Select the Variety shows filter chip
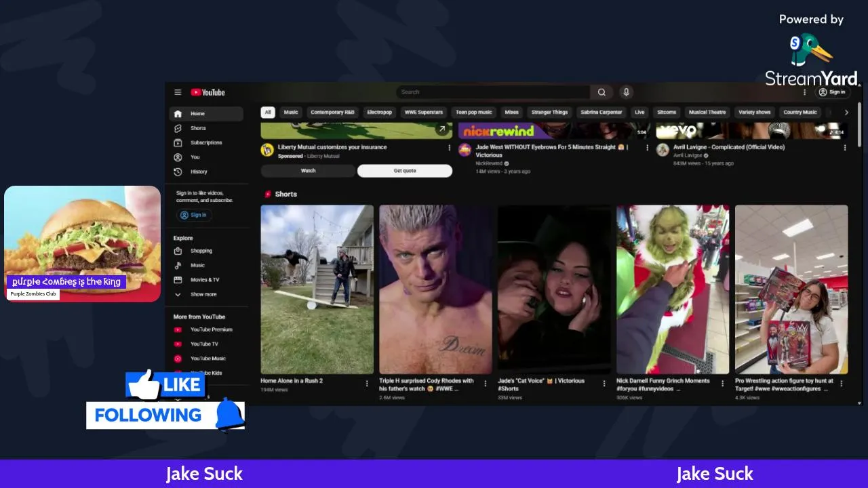Viewport: 868px width, 488px height. point(755,113)
